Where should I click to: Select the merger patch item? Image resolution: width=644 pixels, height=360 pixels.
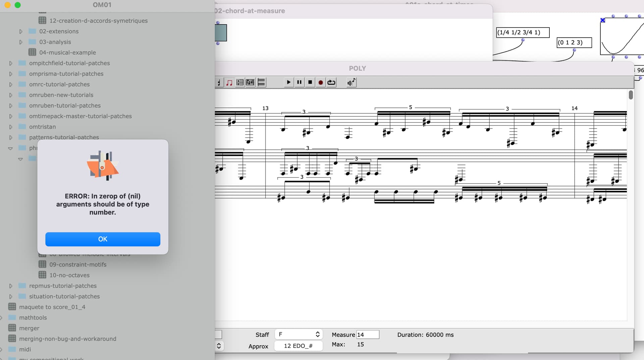(29, 328)
